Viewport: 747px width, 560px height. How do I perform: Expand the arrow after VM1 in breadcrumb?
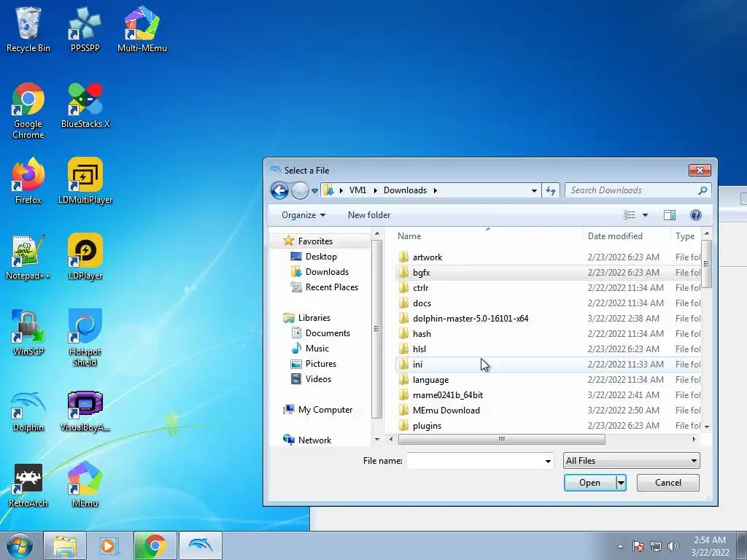coord(375,190)
